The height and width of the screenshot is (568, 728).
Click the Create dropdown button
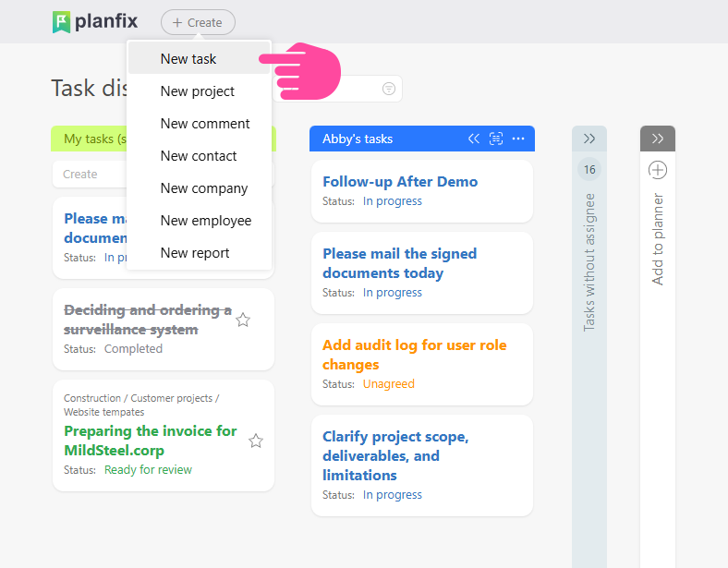coord(198,22)
